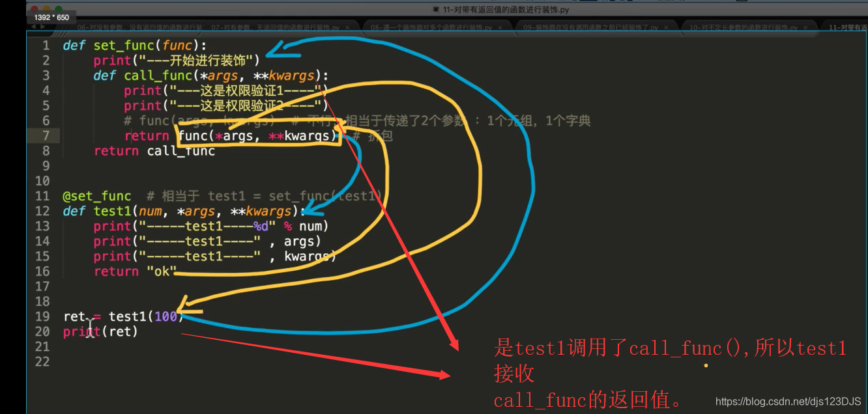Click 'def test1(num, *args, **kwargs):' line

(184, 211)
